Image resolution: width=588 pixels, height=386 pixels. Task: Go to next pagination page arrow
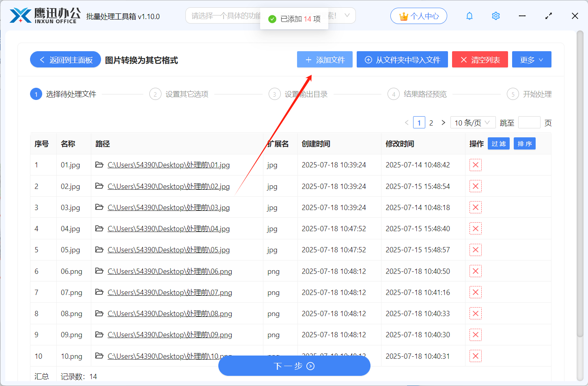tap(444, 122)
